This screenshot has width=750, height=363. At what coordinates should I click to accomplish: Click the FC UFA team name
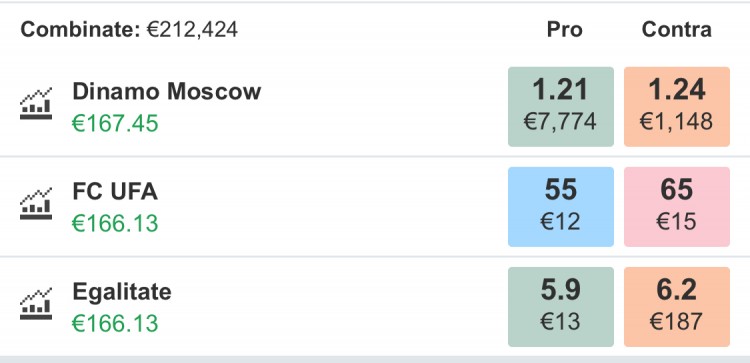(115, 192)
